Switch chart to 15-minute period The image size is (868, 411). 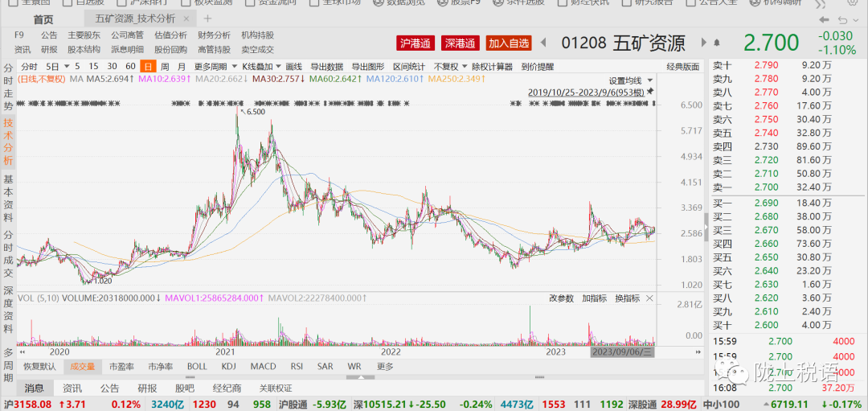point(93,67)
